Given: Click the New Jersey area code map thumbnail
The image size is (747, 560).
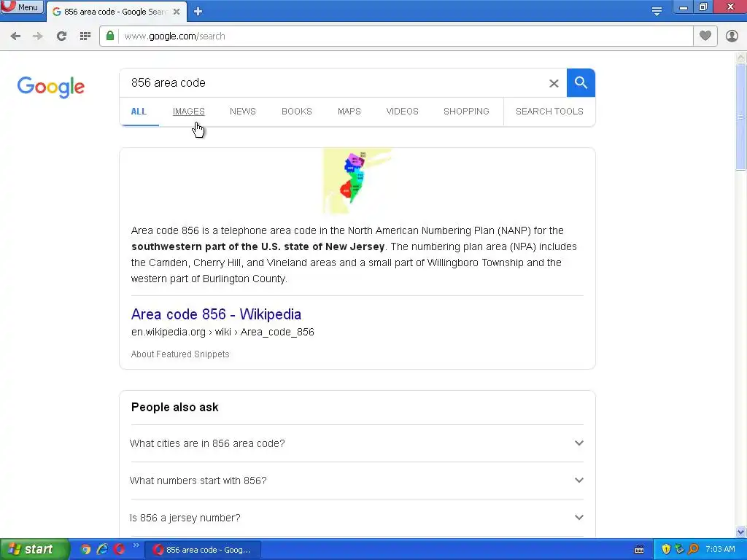Looking at the screenshot, I should (x=357, y=181).
